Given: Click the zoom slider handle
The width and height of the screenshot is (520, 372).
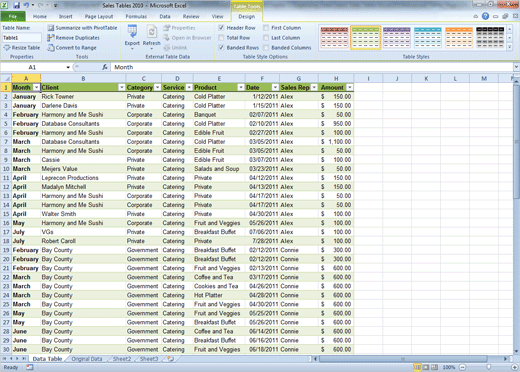Looking at the screenshot, I should [x=488, y=367].
